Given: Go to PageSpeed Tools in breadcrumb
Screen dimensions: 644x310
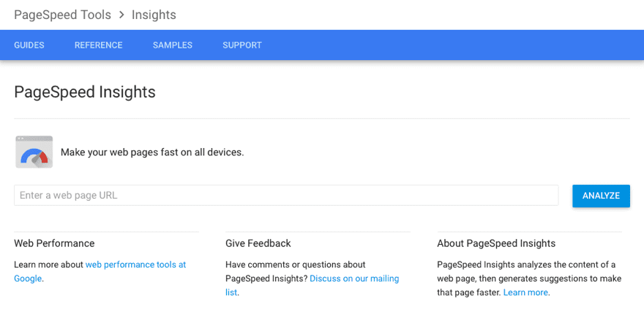Looking at the screenshot, I should [x=62, y=15].
